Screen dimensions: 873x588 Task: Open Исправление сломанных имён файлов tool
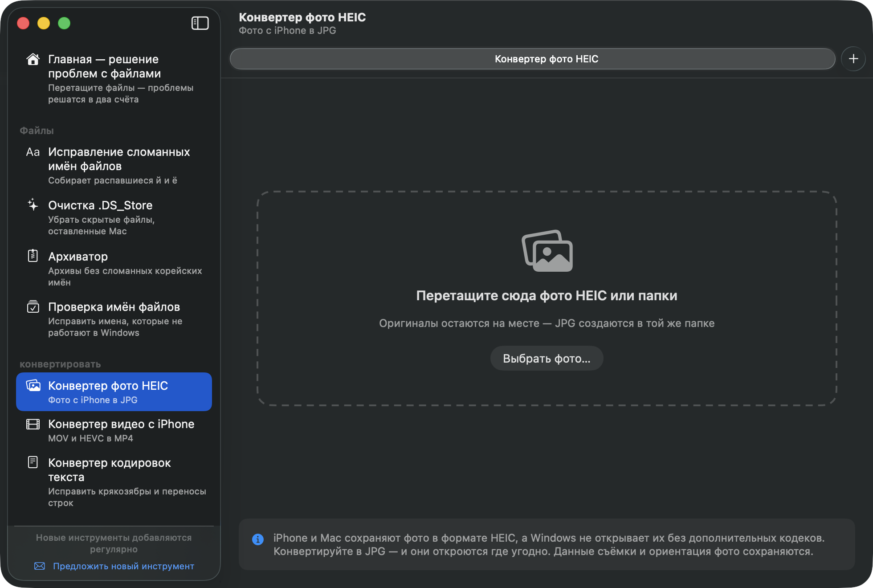[114, 165]
